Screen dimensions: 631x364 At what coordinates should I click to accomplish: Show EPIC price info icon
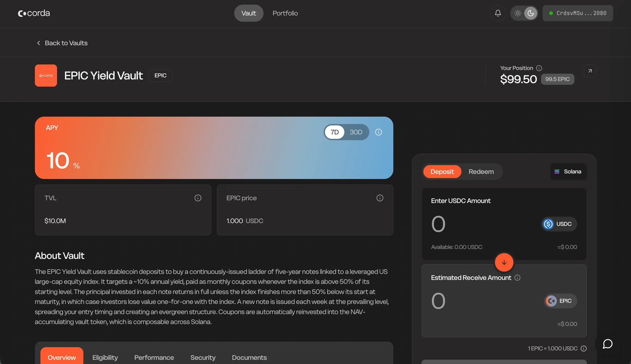[x=380, y=198]
